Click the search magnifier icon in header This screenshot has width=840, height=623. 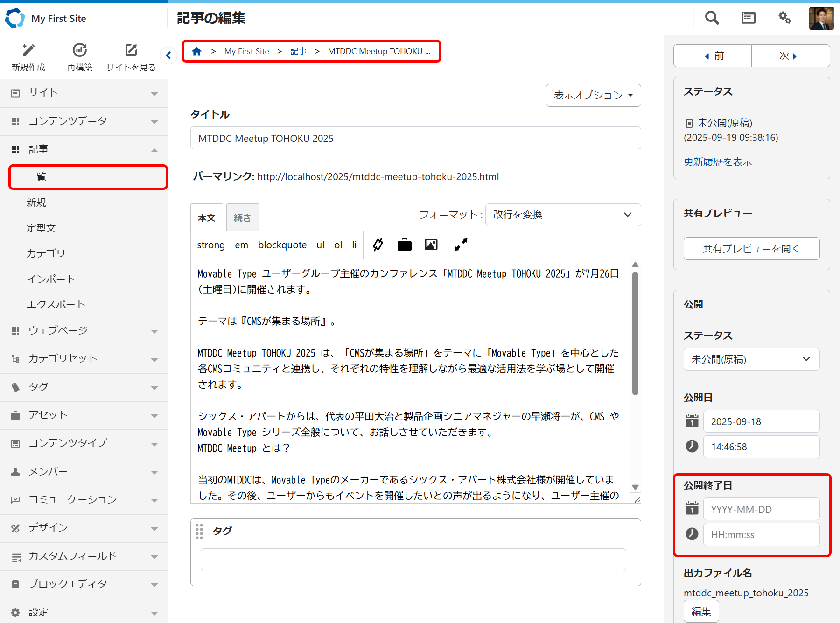[x=712, y=18]
